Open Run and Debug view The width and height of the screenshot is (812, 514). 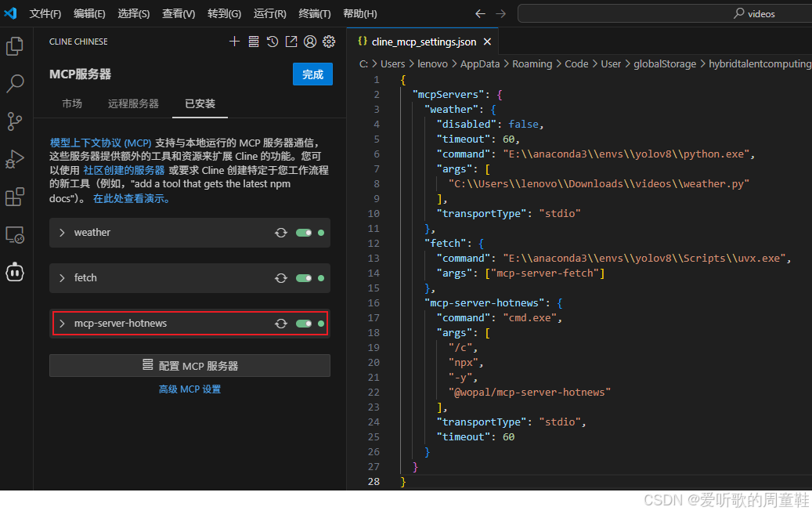pos(15,159)
